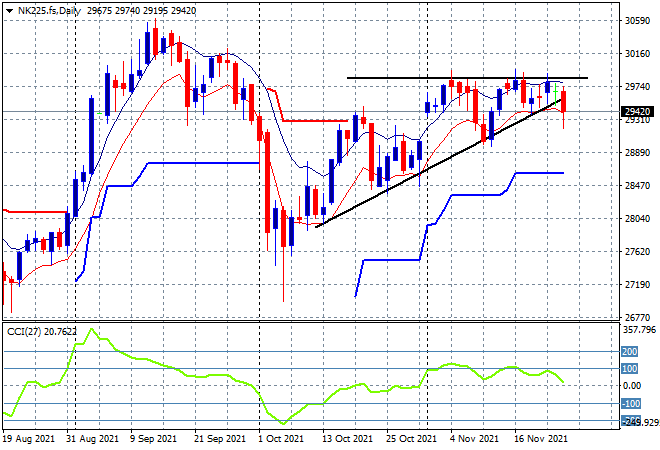
Task: Click the 30160 price axis label
Action: coord(637,53)
